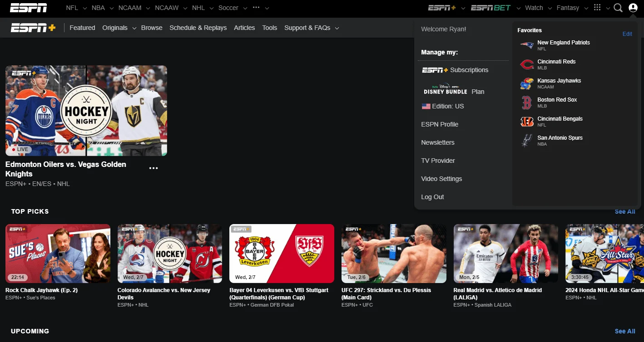The image size is (644, 342).
Task: Click New England Patriots team name
Action: click(564, 43)
